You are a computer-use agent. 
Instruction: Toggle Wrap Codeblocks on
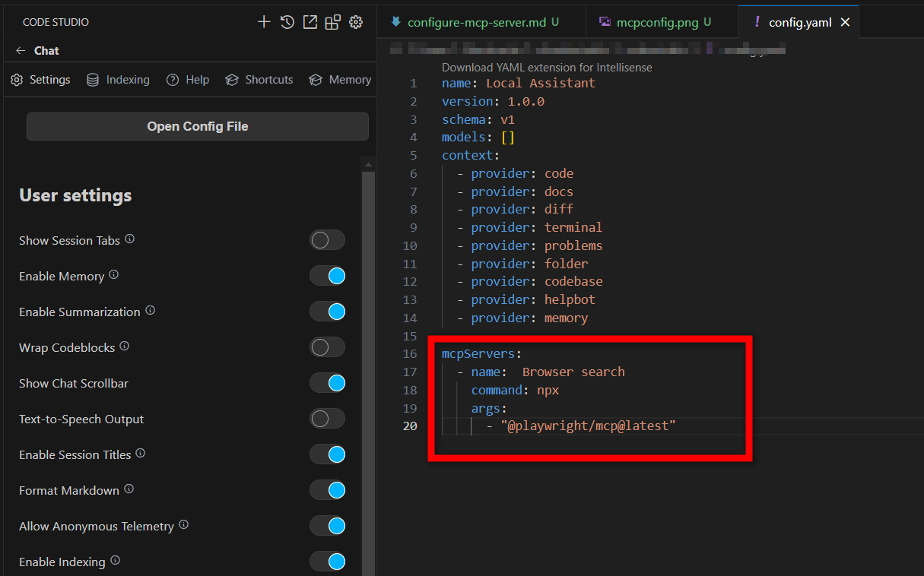(x=327, y=347)
